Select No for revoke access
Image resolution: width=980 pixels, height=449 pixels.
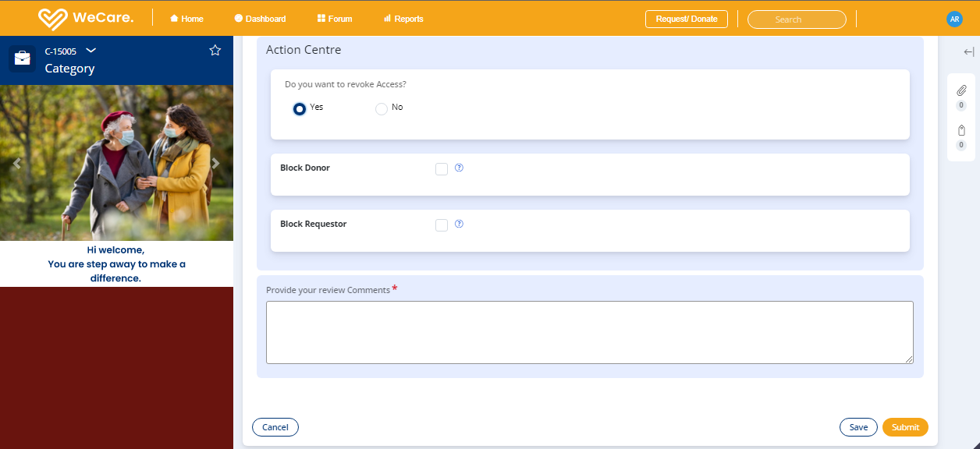(382, 109)
